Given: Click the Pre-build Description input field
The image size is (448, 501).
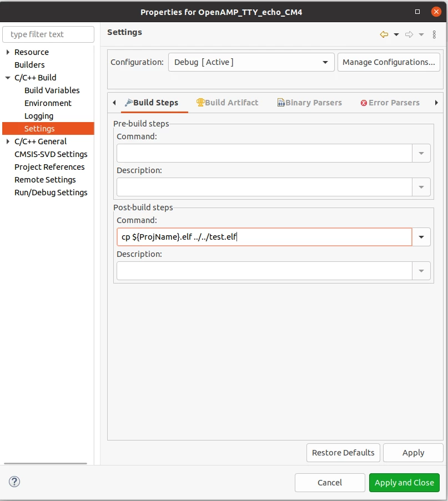Looking at the screenshot, I should click(264, 187).
